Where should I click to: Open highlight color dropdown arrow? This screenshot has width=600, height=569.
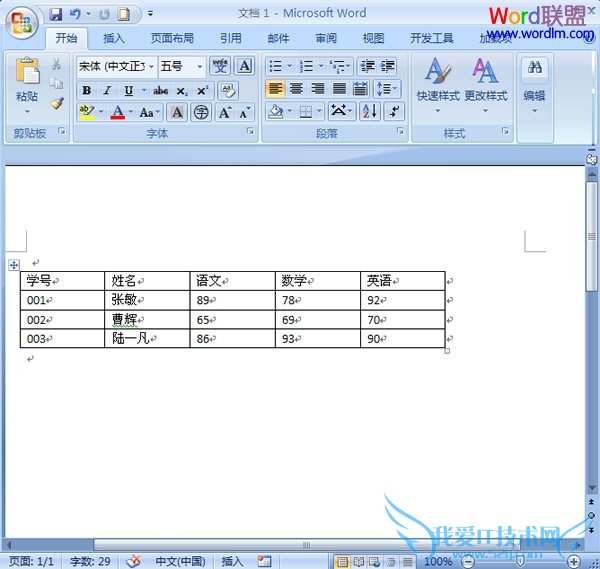point(101,112)
